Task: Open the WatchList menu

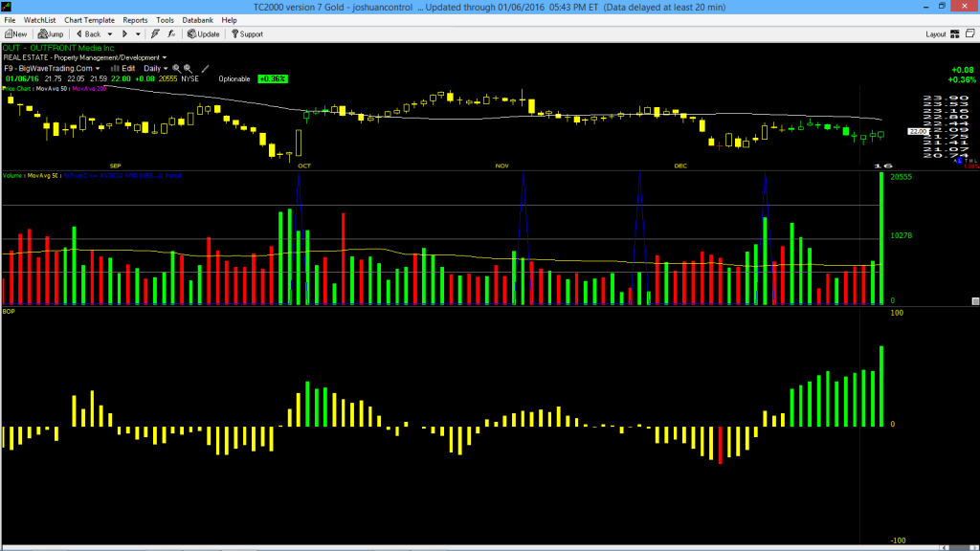Action: [x=39, y=20]
